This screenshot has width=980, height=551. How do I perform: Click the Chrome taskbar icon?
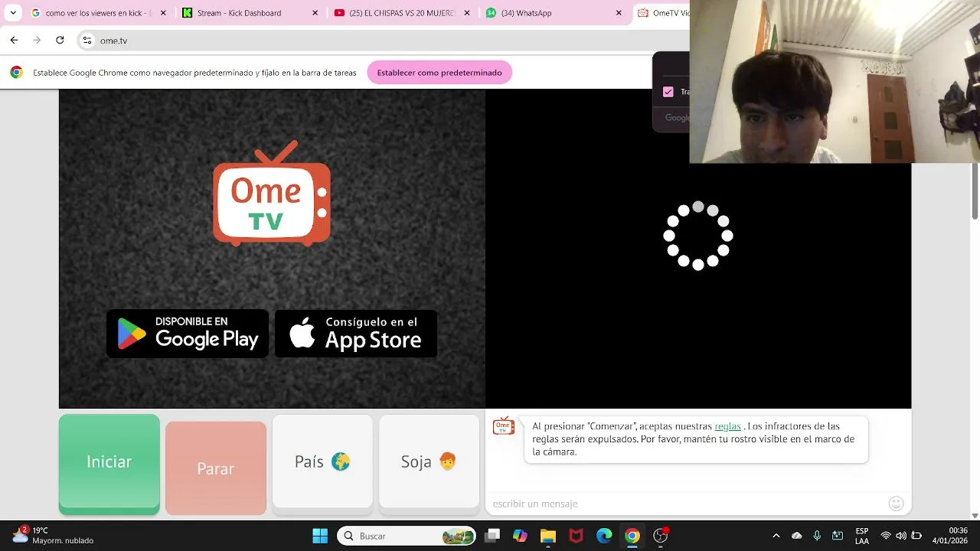tap(632, 536)
